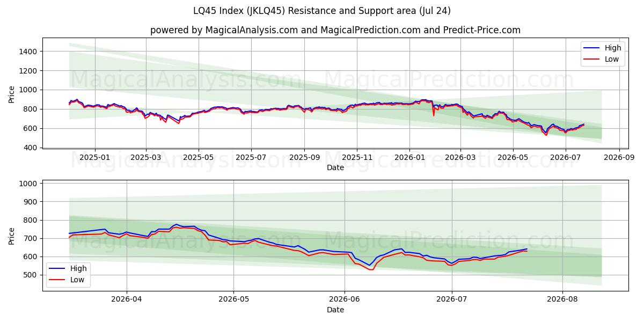
Task: Click the '2025-07' date tick label on the top chart
Action: (x=251, y=157)
